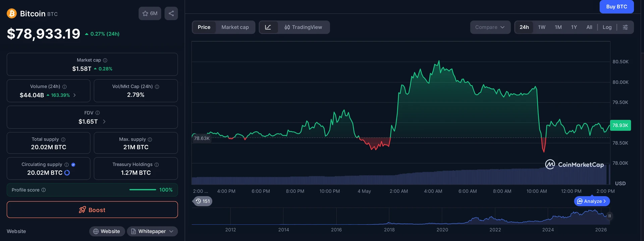
Task: Click the 21M BTC max supply value
Action: coord(136,147)
